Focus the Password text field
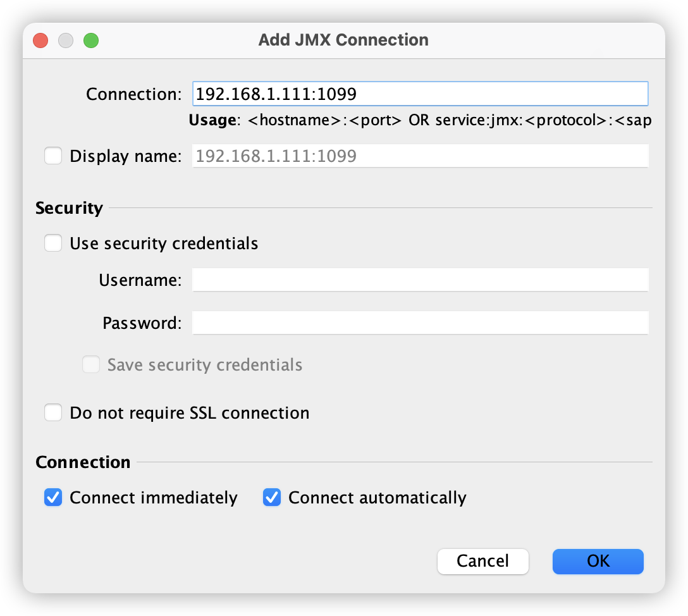 (420, 323)
